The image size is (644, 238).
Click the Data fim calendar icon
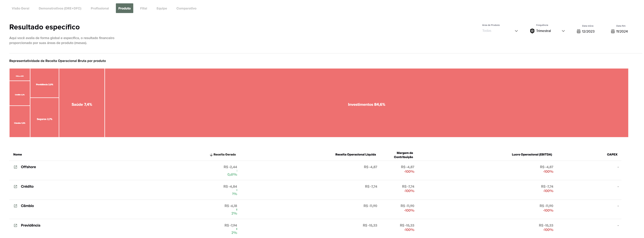click(613, 31)
